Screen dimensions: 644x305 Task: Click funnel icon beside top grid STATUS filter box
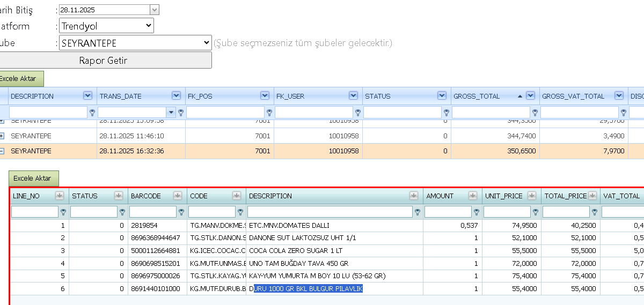pyautogui.click(x=447, y=113)
